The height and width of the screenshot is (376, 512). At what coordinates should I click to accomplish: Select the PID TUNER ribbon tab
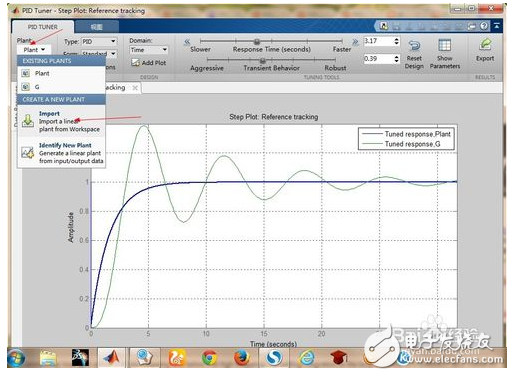click(42, 27)
